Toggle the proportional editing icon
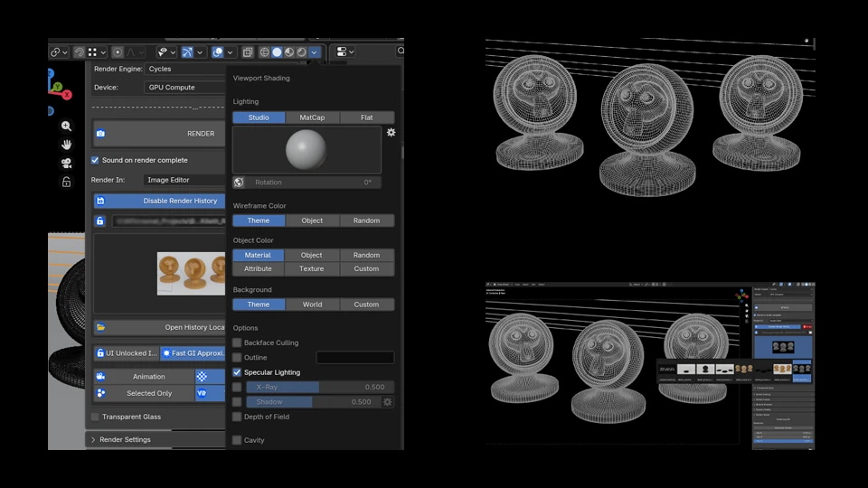 118,52
